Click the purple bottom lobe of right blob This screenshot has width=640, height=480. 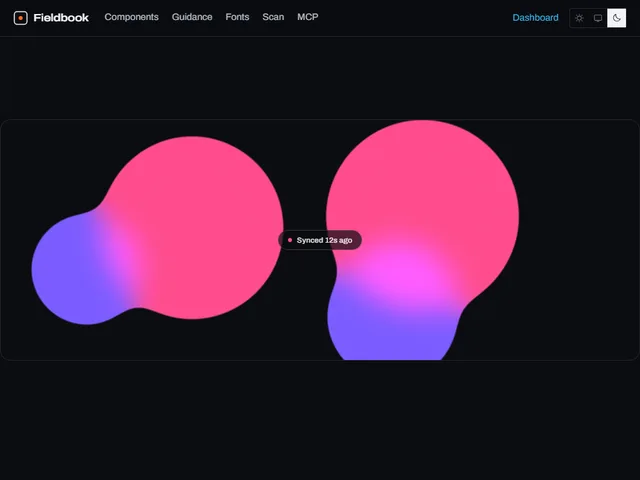tap(392, 337)
